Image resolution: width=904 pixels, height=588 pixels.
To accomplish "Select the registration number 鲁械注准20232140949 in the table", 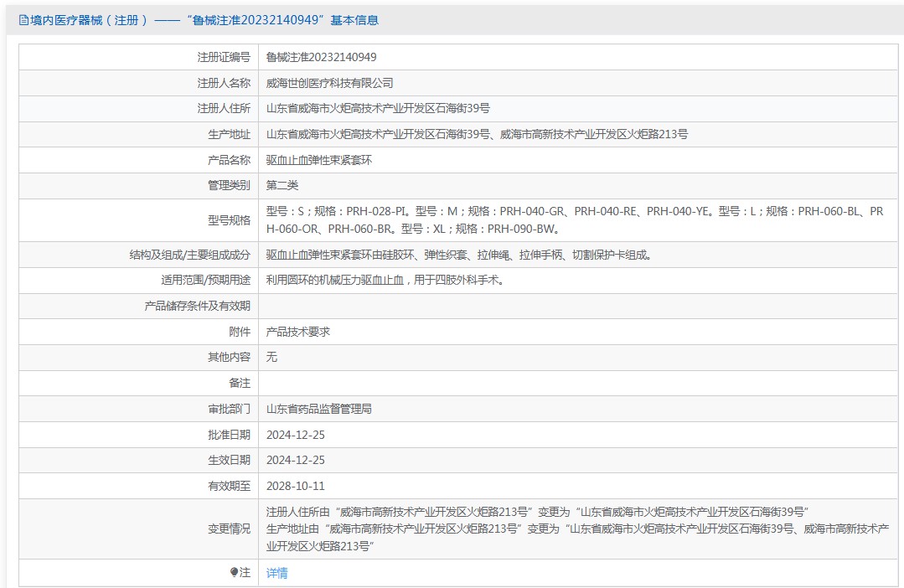I will [321, 57].
